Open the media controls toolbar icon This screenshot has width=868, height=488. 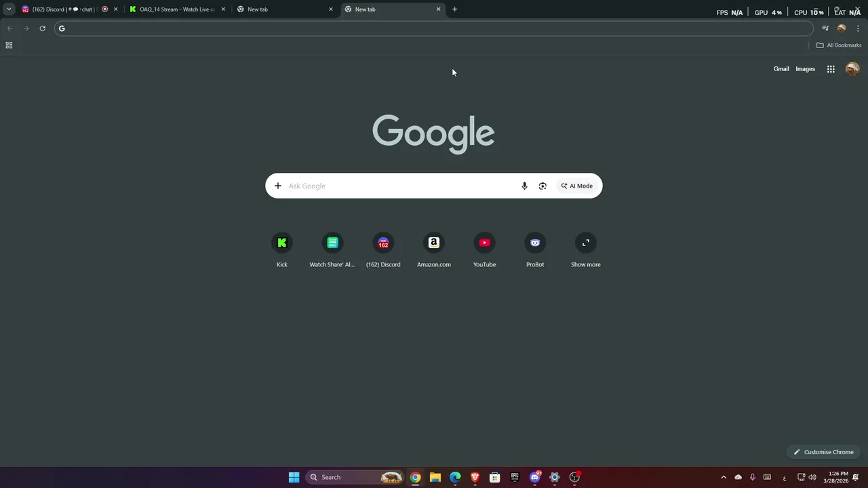pos(825,28)
